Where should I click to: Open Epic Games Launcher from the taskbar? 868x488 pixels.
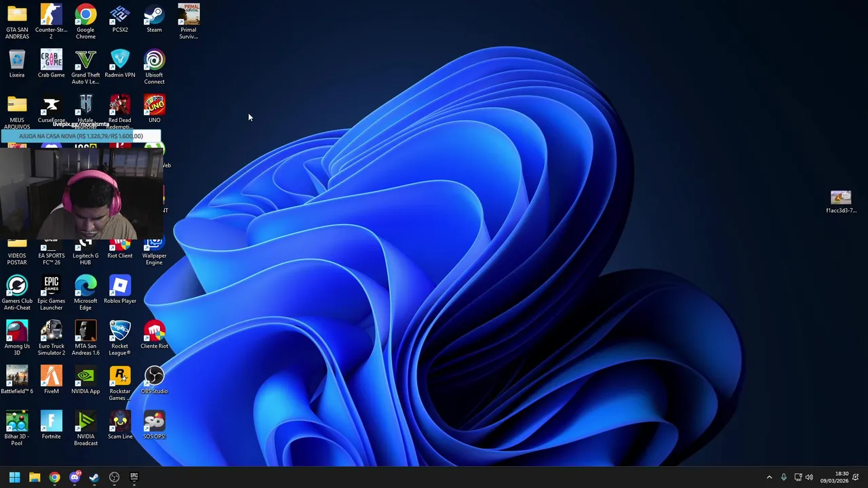click(134, 477)
